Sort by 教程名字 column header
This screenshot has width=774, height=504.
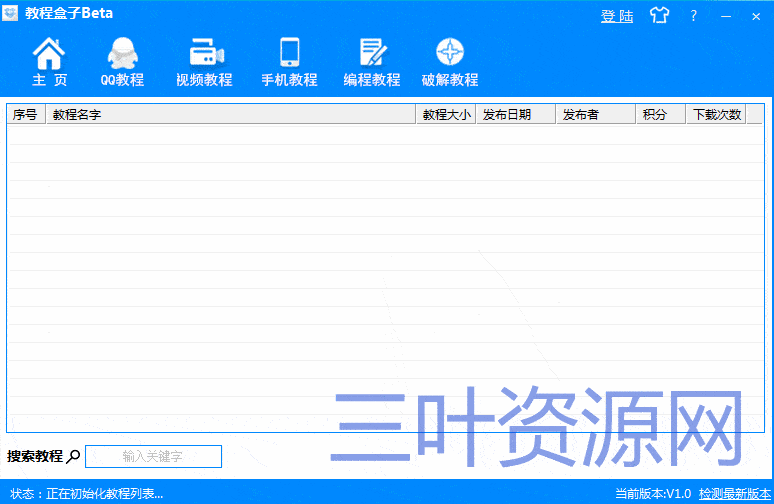(x=230, y=114)
